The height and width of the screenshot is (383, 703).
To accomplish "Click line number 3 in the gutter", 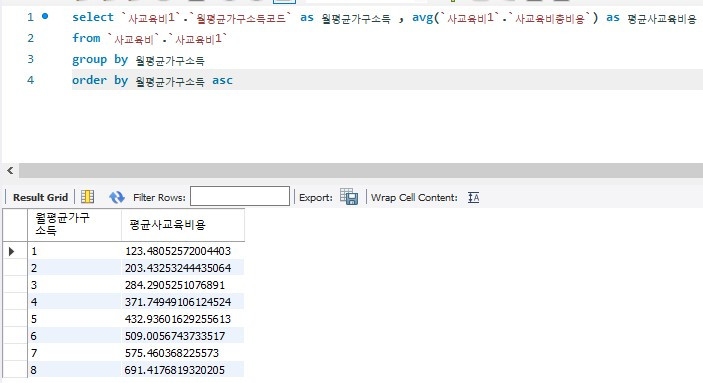I will point(30,59).
